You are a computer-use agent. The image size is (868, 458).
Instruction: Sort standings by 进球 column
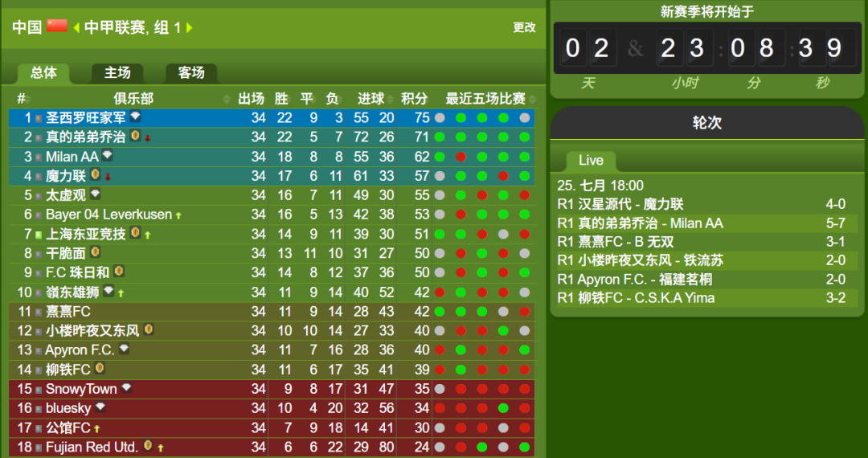coord(371,99)
